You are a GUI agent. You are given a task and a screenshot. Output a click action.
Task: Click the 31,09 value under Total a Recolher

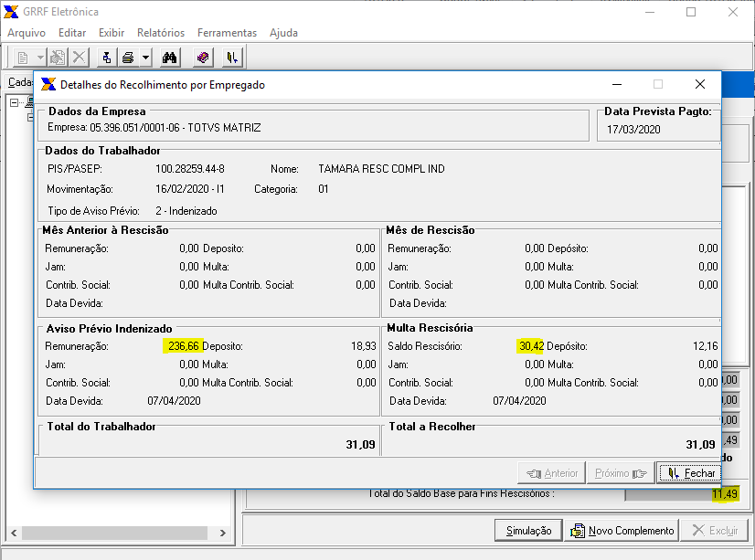tap(700, 445)
